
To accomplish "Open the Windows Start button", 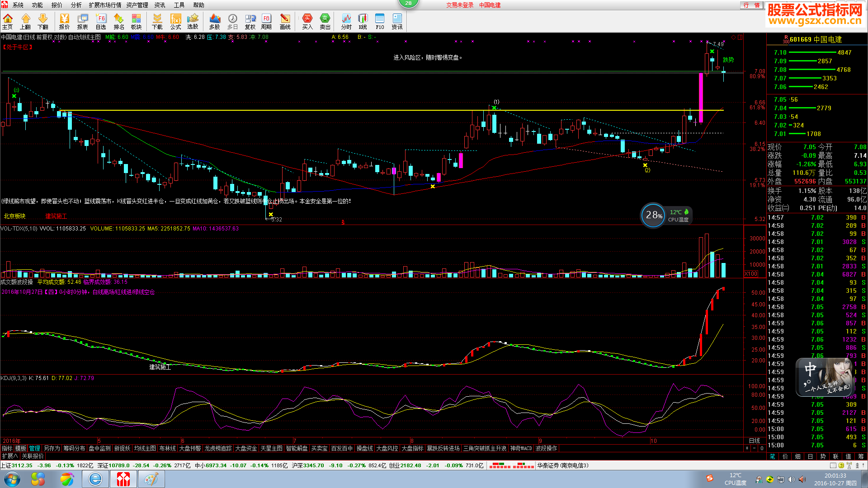I will click(12, 479).
